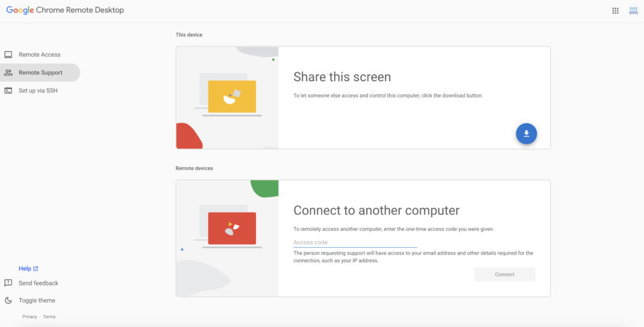The image size is (644, 327).
Task: Click Send feedback
Action: [x=38, y=283]
